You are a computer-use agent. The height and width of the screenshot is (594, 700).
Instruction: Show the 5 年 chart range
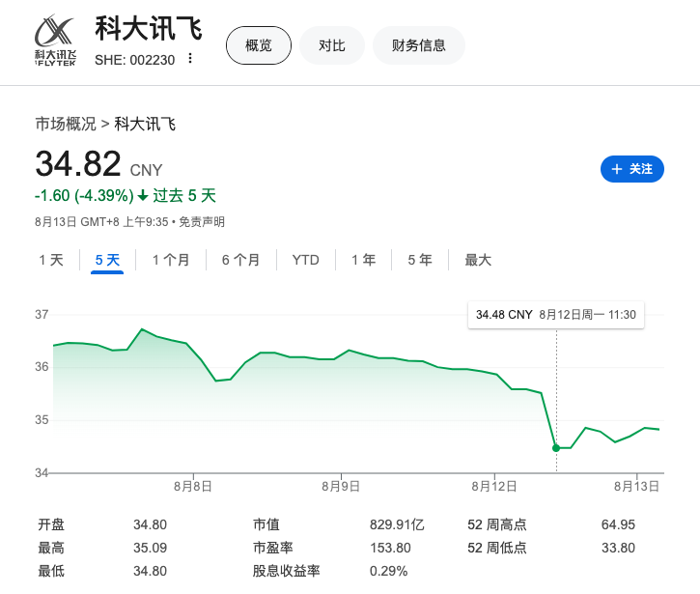420,260
